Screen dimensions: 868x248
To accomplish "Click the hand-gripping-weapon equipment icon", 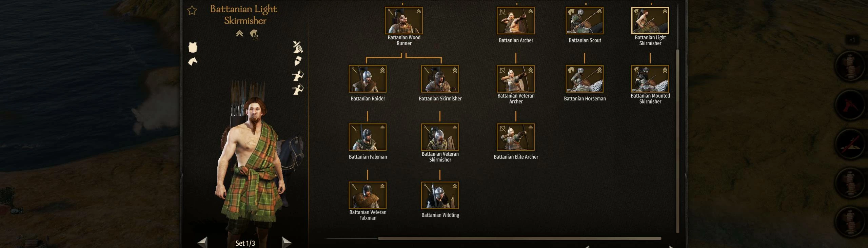I will [x=298, y=47].
